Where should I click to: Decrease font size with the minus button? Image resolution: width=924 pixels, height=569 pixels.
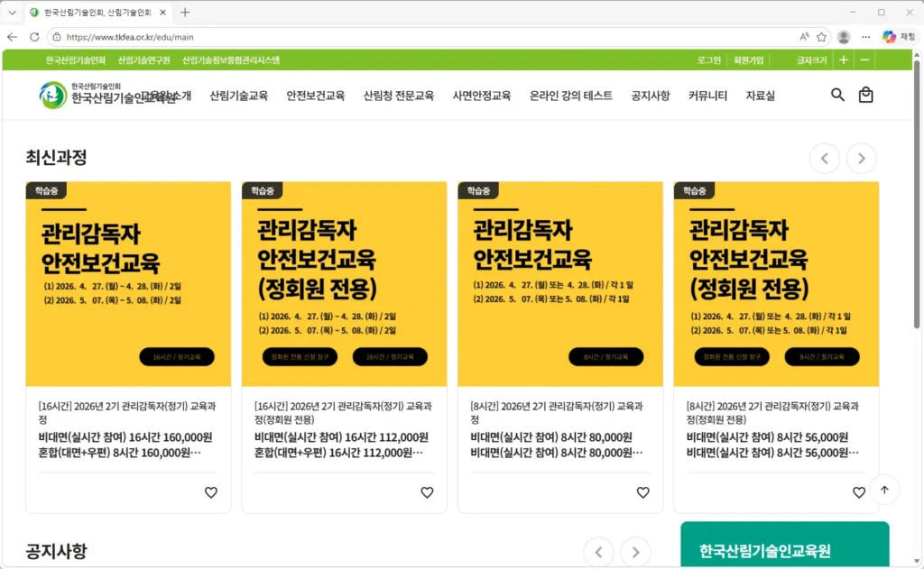click(864, 60)
